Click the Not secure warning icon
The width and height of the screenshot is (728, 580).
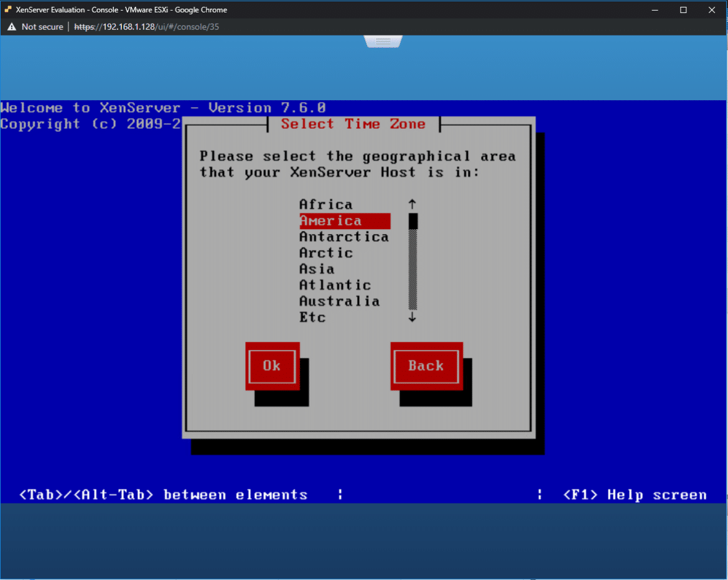click(x=12, y=27)
